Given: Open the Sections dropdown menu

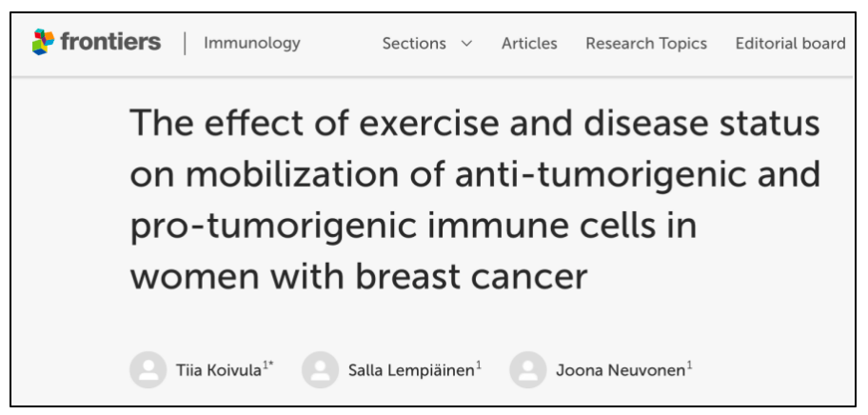Looking at the screenshot, I should 414,44.
